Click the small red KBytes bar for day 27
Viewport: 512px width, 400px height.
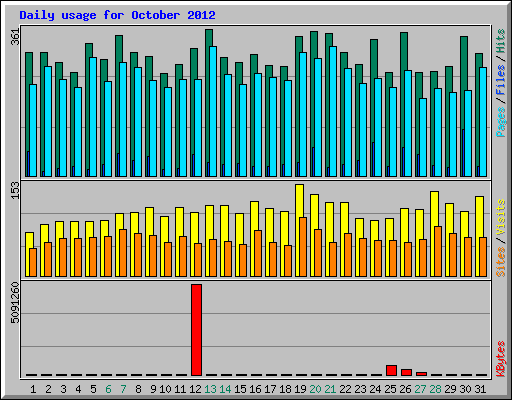[x=421, y=374]
